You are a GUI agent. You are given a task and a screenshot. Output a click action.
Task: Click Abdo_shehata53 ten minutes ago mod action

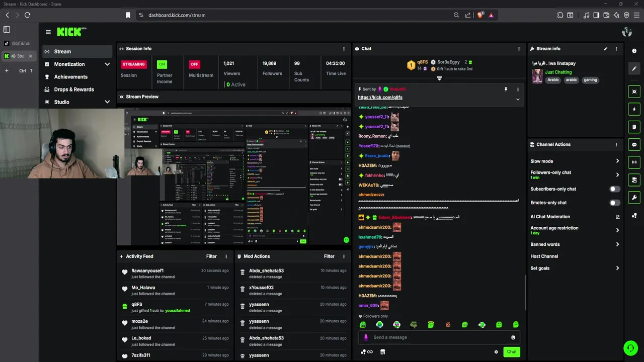pyautogui.click(x=293, y=274)
